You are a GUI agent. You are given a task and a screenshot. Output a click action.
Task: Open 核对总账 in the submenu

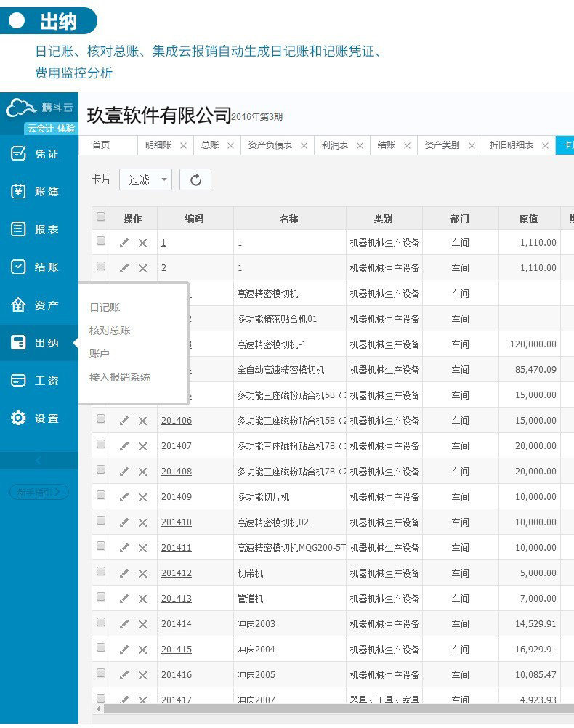pos(110,331)
